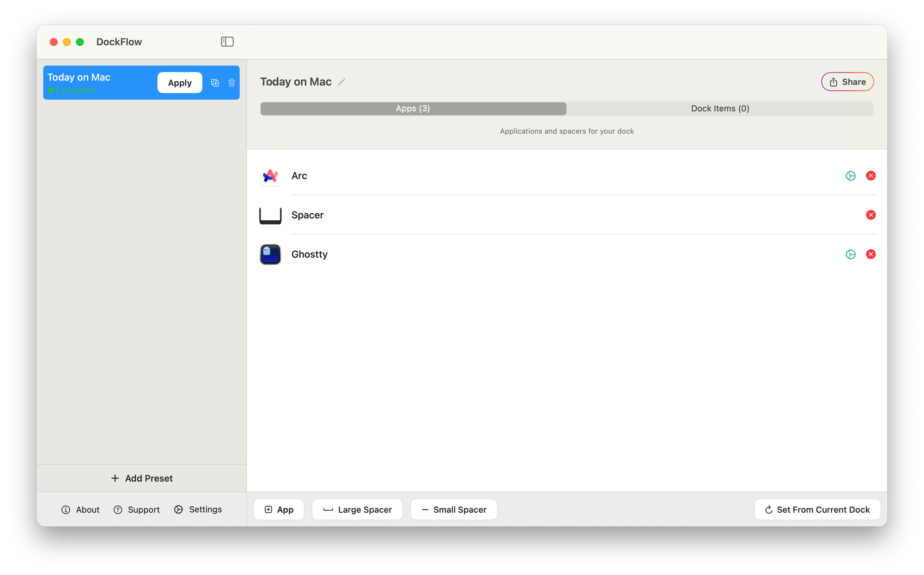This screenshot has width=924, height=575.
Task: Delete the Today on Mac preset
Action: click(231, 83)
